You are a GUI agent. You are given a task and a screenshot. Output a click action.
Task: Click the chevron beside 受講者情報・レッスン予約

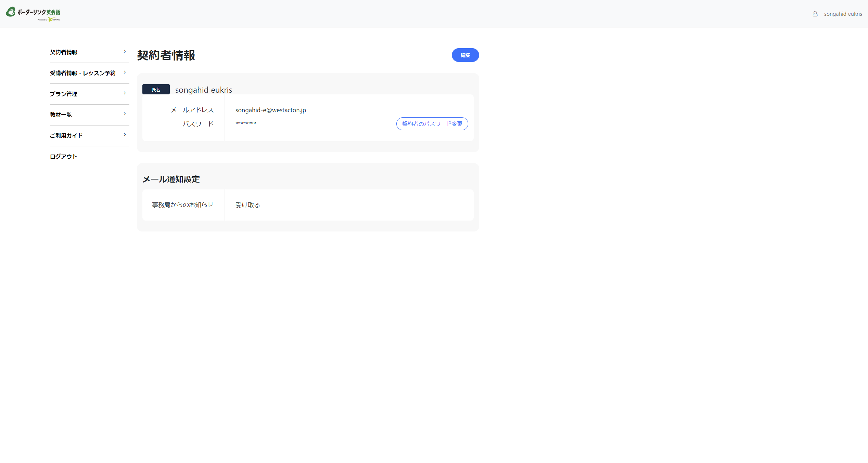point(125,72)
